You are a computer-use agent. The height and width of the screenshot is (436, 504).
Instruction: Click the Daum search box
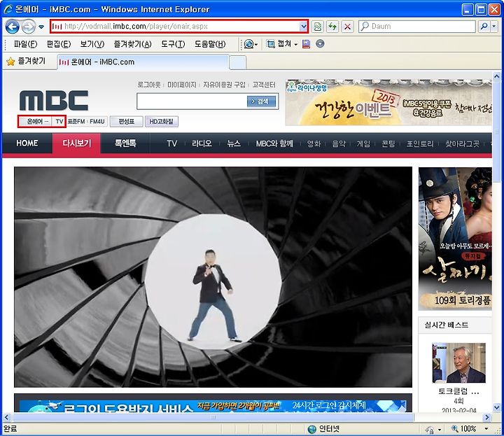[417, 27]
